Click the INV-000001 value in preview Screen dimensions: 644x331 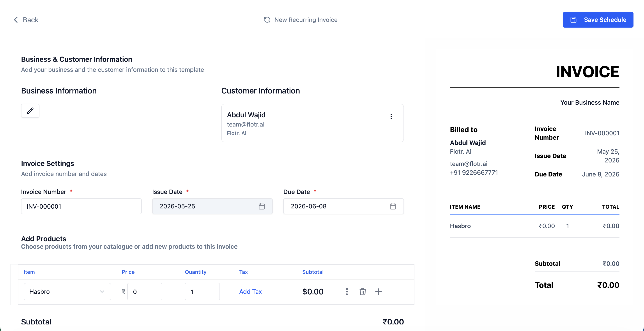(602, 133)
